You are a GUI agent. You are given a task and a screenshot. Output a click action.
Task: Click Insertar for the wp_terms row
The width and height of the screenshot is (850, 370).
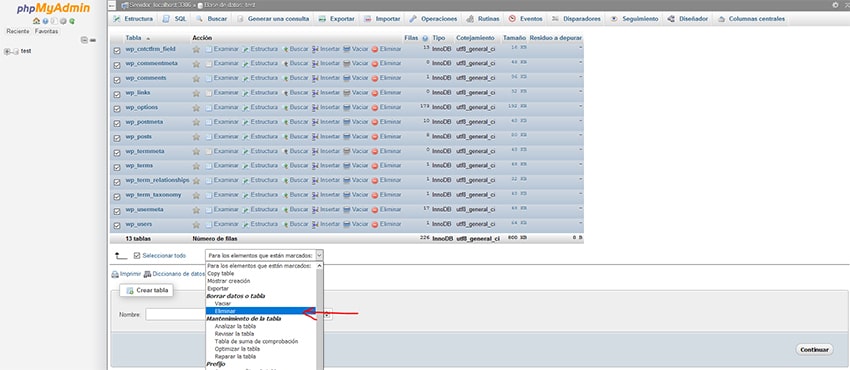(x=326, y=165)
